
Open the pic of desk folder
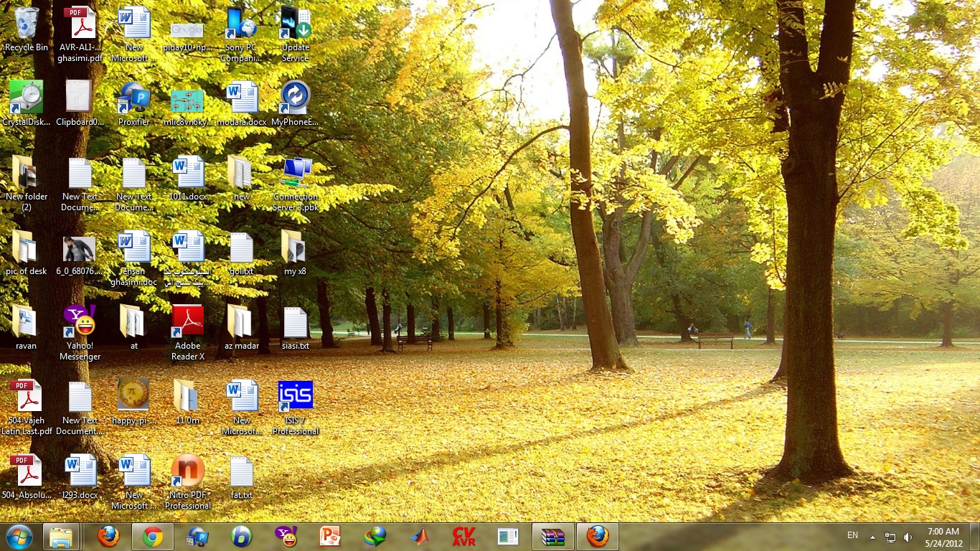point(27,253)
